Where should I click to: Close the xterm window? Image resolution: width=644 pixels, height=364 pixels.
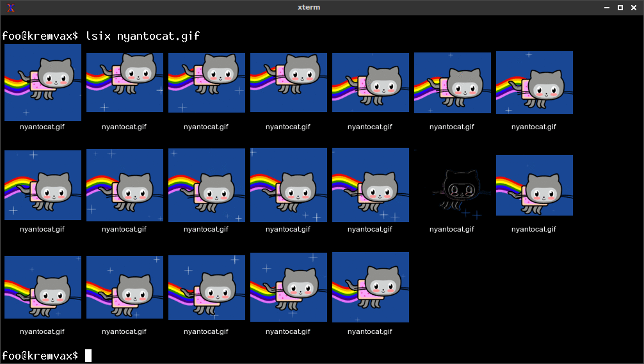tap(633, 8)
